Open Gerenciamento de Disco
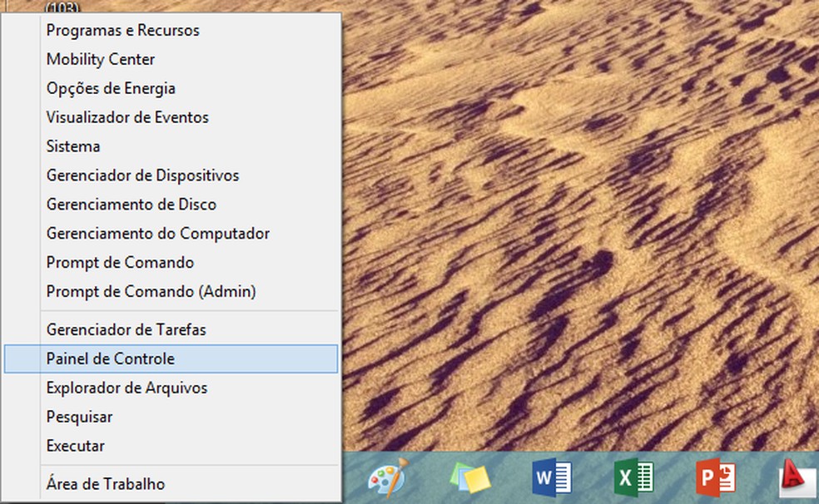Screen dimensions: 819x504 [x=171, y=204]
